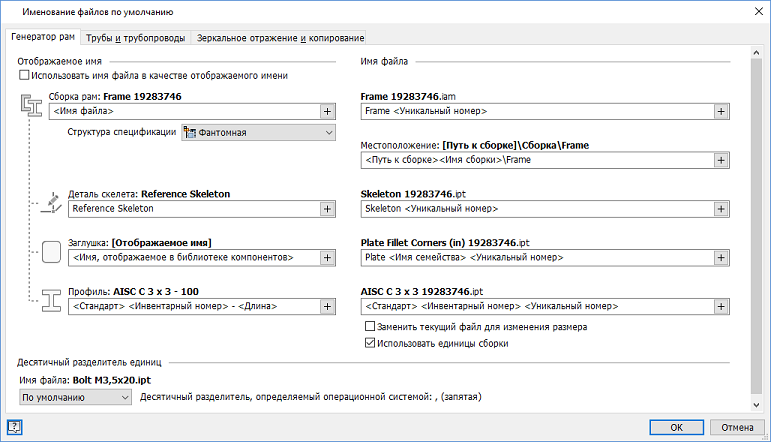Image resolution: width=771 pixels, height=442 pixels.
Task: Toggle replacing current file on size change
Action: point(371,327)
